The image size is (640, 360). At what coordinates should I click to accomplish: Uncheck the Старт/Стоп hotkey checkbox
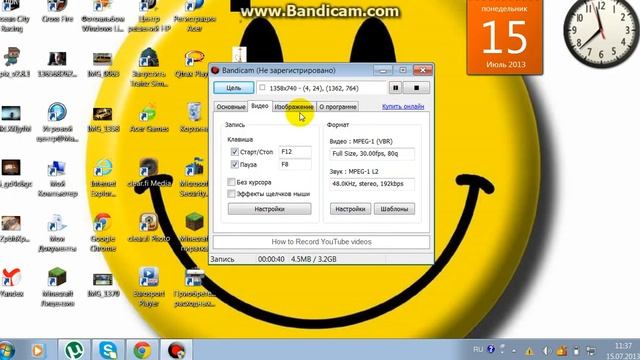[235, 152]
